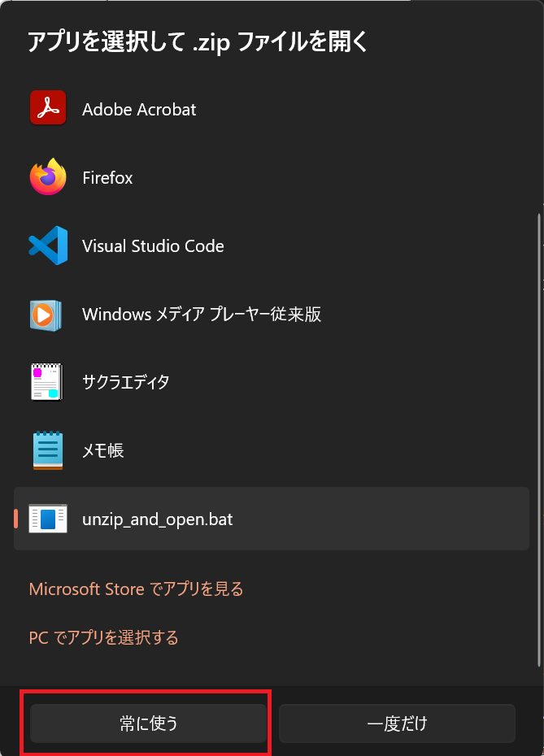Choose the Visual Studio Code icon

tap(48, 245)
